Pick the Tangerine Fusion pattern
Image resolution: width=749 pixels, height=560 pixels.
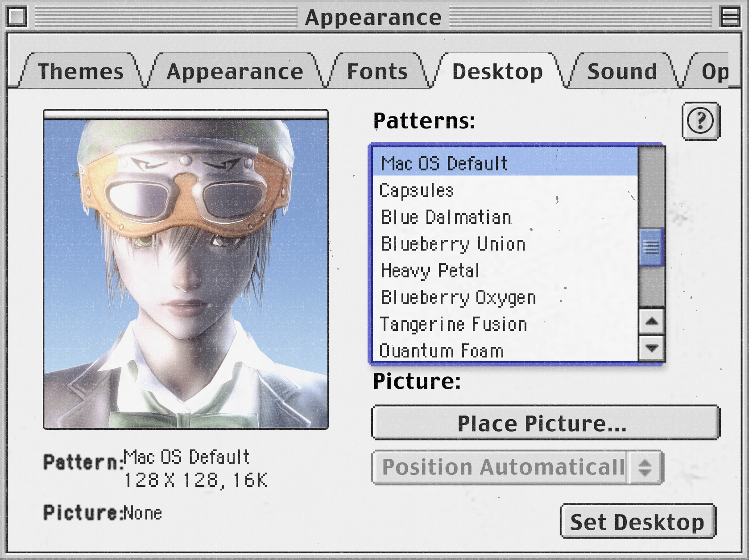click(x=505, y=324)
